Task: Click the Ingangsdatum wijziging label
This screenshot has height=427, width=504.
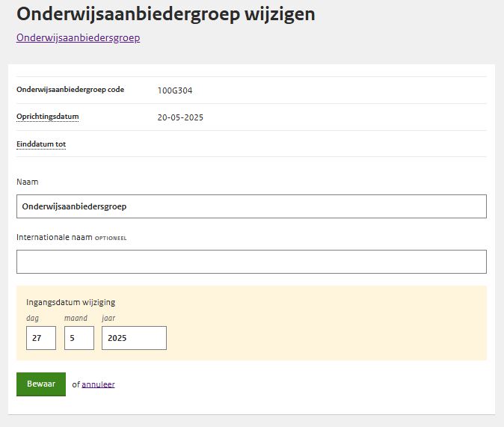Action: (71, 302)
